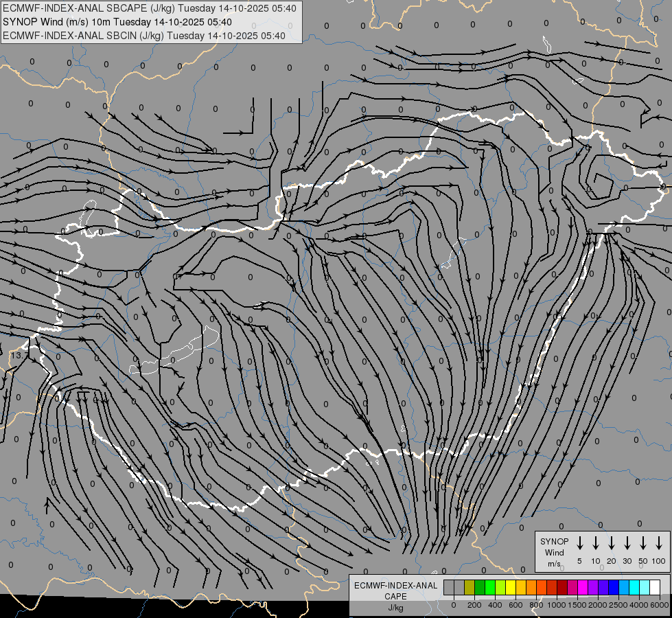
Task: Click the spiral streamline vortex on the map
Action: 599,181
